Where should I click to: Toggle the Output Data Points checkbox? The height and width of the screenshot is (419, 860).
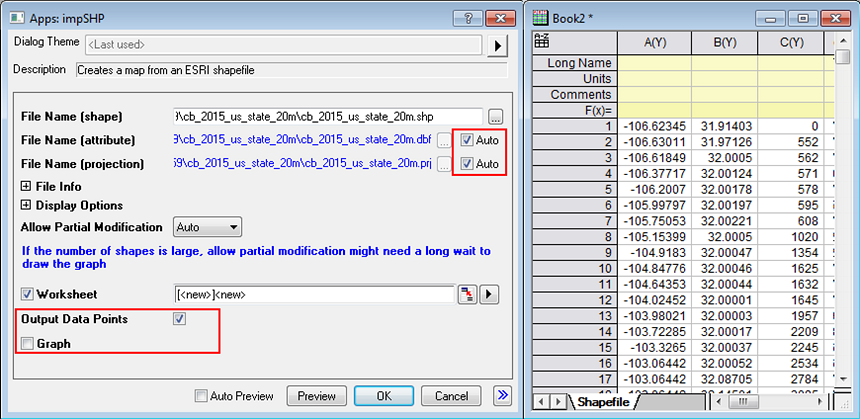click(179, 319)
